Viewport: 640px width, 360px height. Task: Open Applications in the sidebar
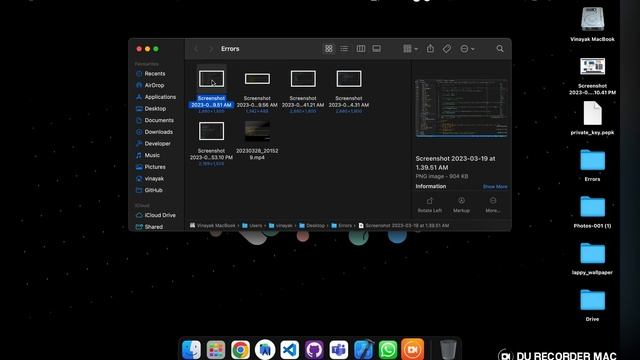click(156, 97)
